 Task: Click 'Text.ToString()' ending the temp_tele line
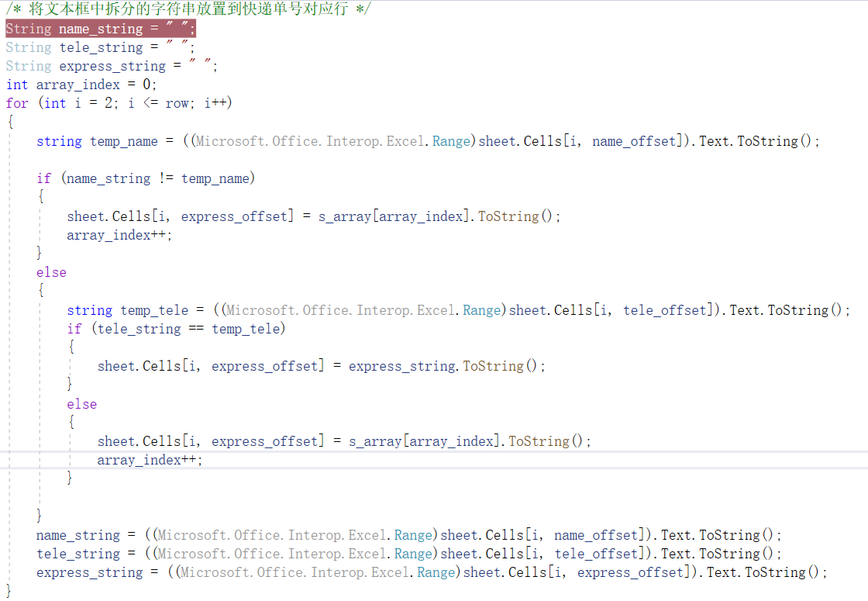[x=786, y=310]
